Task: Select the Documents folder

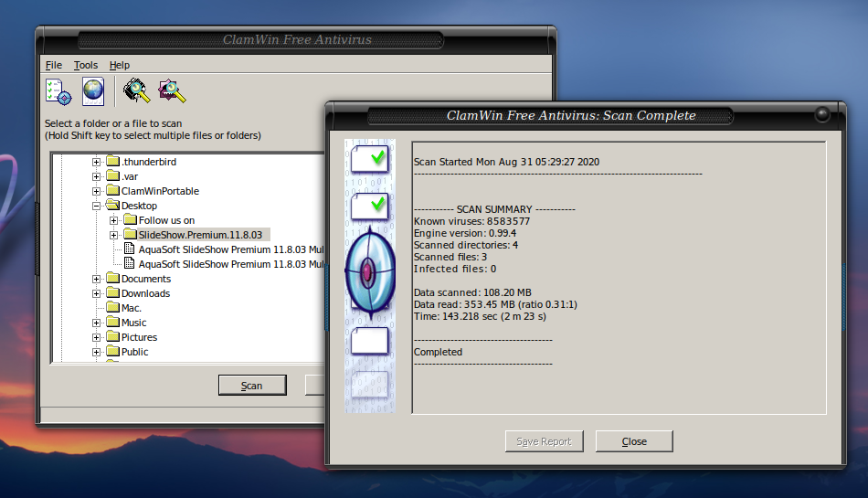Action: coord(146,279)
